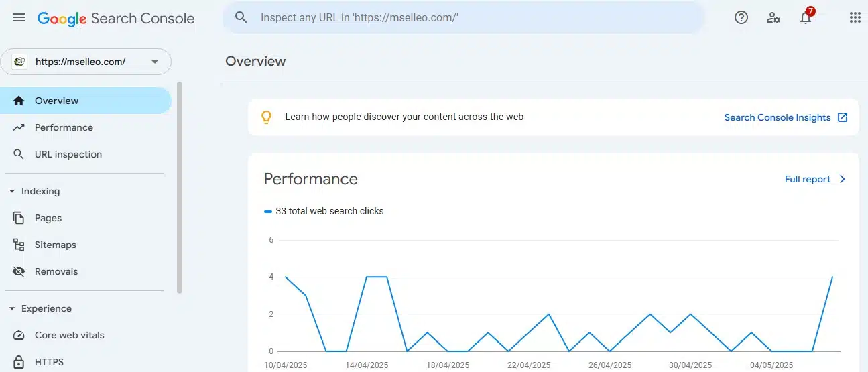The image size is (868, 372).
Task: Open user and permissions settings icon
Action: [773, 18]
